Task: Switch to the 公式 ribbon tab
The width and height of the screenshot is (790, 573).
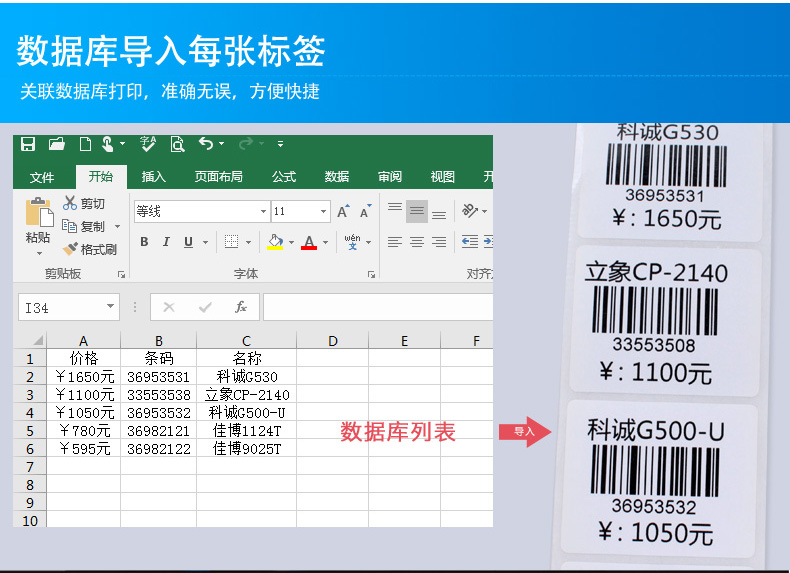Action: [x=284, y=177]
